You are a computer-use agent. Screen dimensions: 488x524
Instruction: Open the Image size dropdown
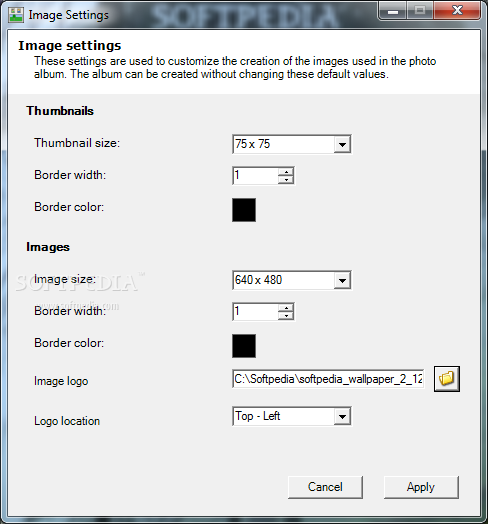(x=342, y=280)
